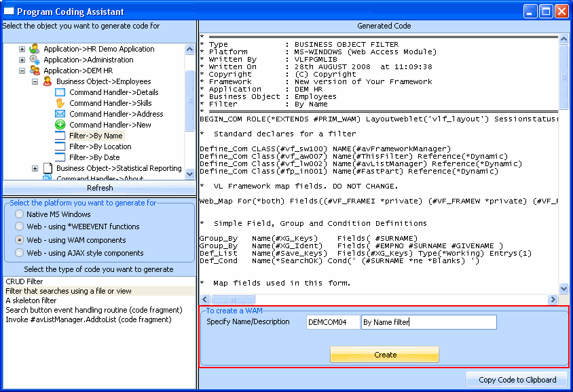The height and width of the screenshot is (392, 573).
Task: Click the By Name filter description field
Action: (x=429, y=322)
